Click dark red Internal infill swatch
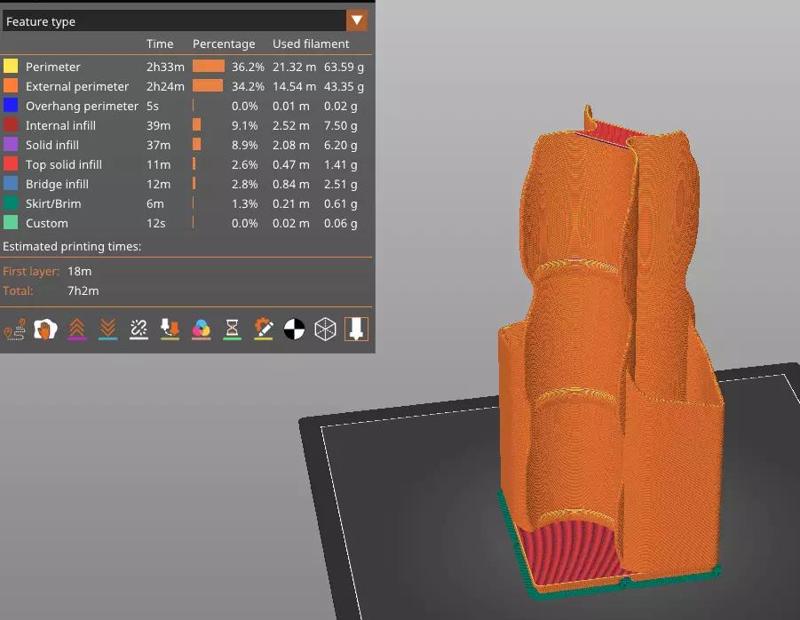800x620 pixels. click(x=11, y=125)
